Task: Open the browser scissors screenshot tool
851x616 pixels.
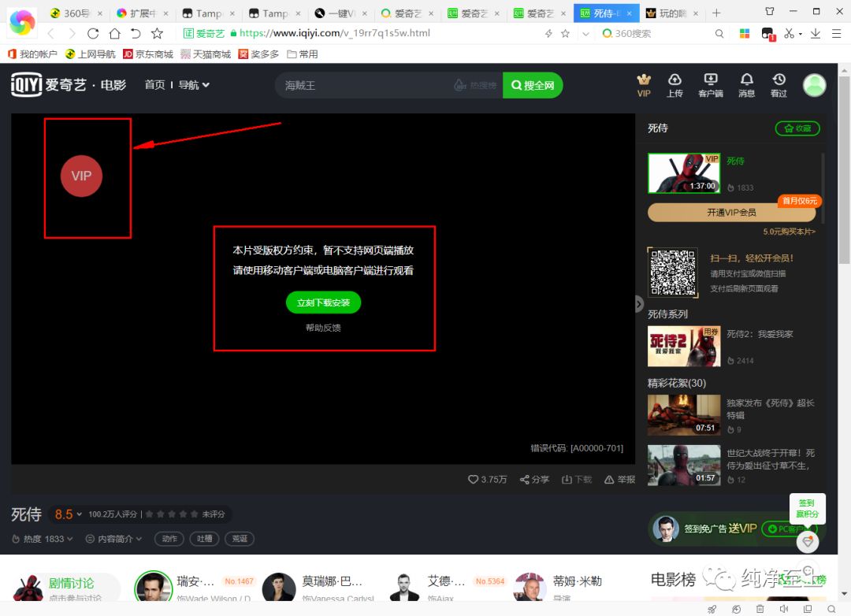Action: tap(789, 34)
